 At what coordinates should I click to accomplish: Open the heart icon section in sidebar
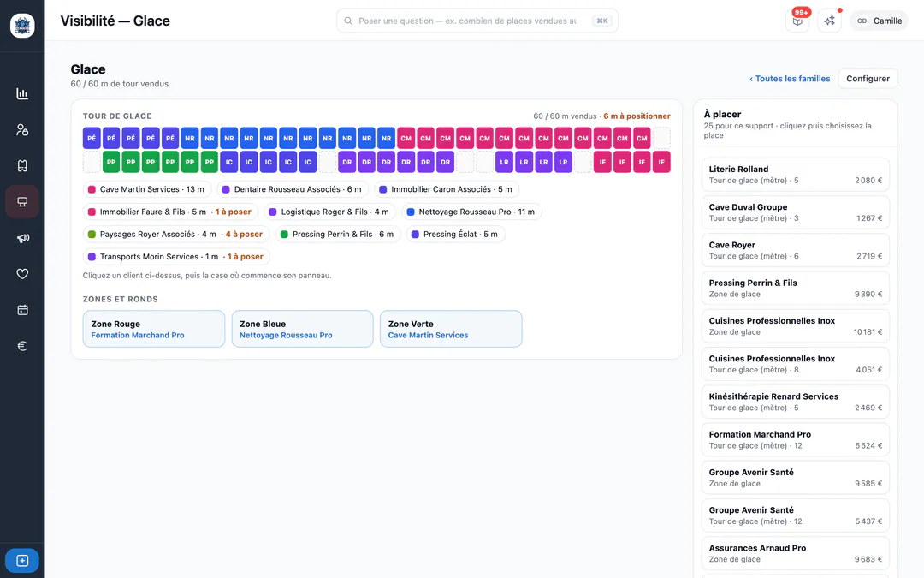click(x=22, y=274)
